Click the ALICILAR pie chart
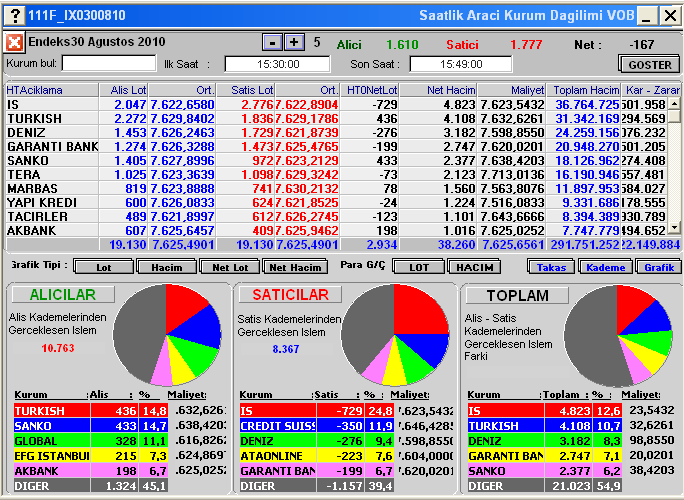Image resolution: width=684 pixels, height=500 pixels. coord(167,335)
